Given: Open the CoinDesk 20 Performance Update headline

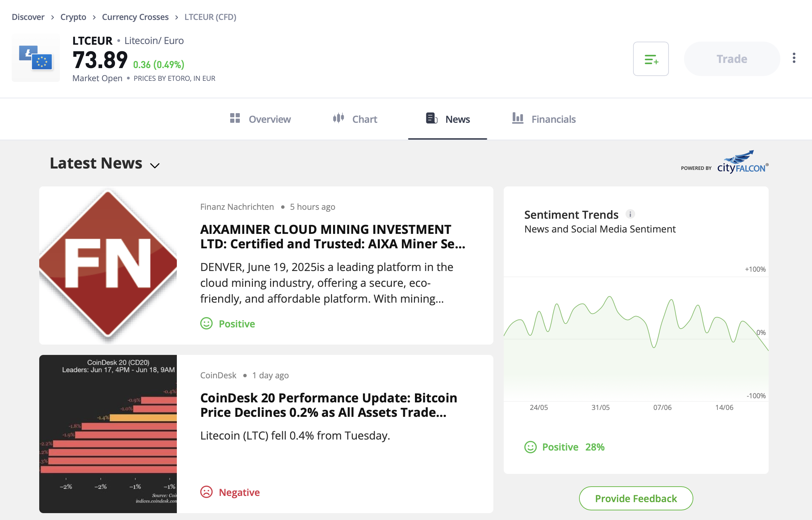Looking at the screenshot, I should [329, 405].
